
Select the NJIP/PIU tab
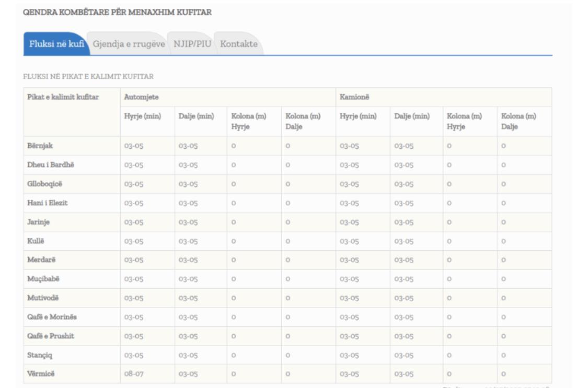point(192,44)
